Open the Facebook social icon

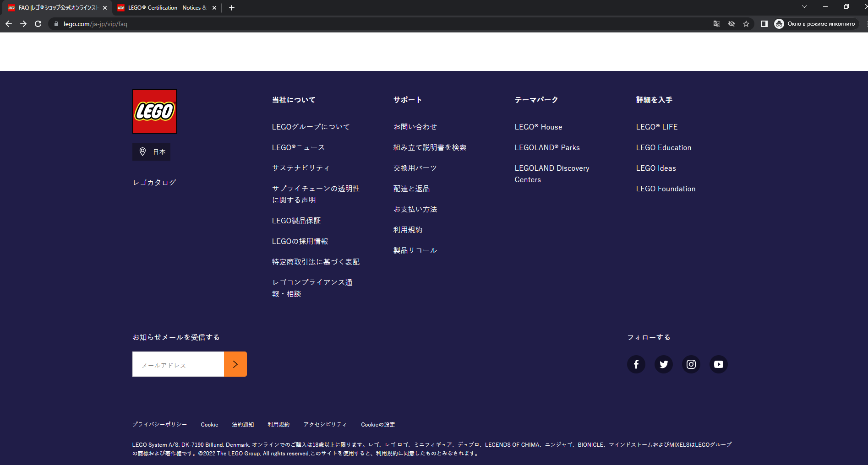pos(636,364)
